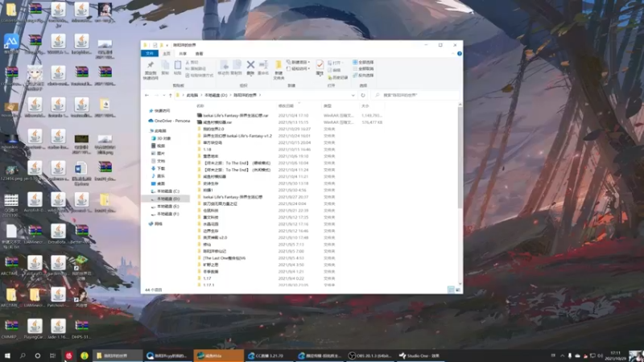
Task: Open CC直播 3.21.70 taskbar item
Action: 269,356
